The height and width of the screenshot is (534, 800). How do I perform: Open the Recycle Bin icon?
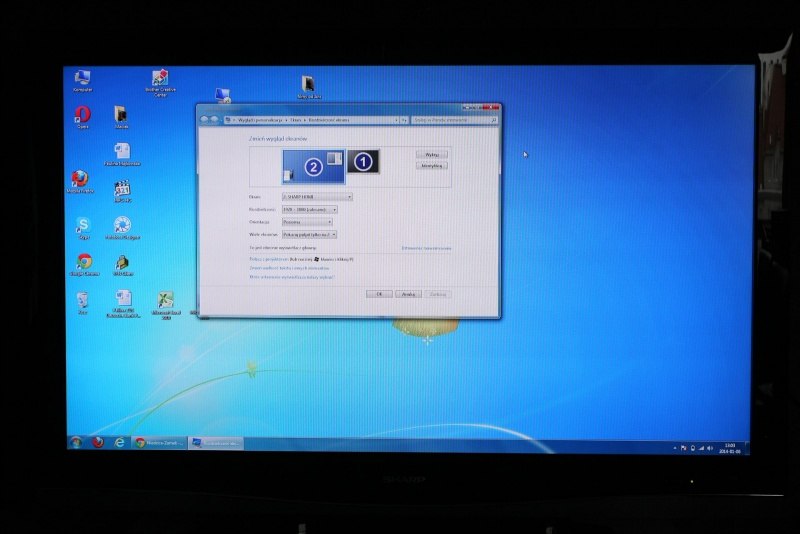(82, 300)
